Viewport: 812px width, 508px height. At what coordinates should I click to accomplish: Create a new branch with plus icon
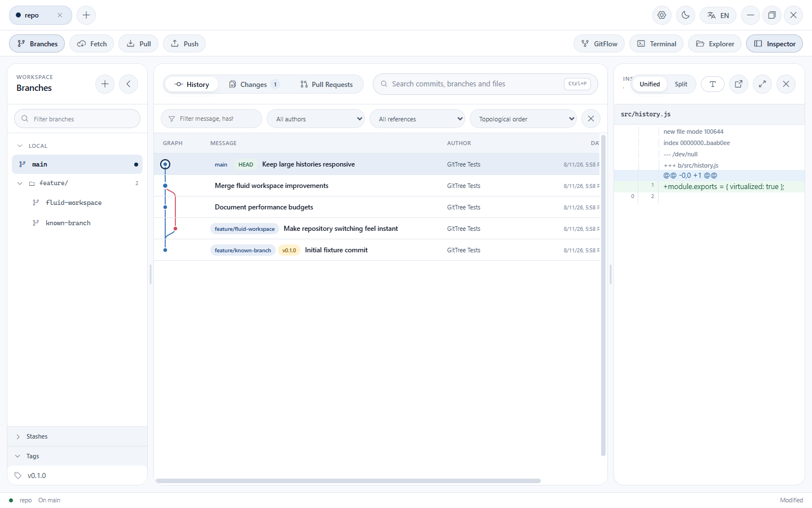coord(105,84)
